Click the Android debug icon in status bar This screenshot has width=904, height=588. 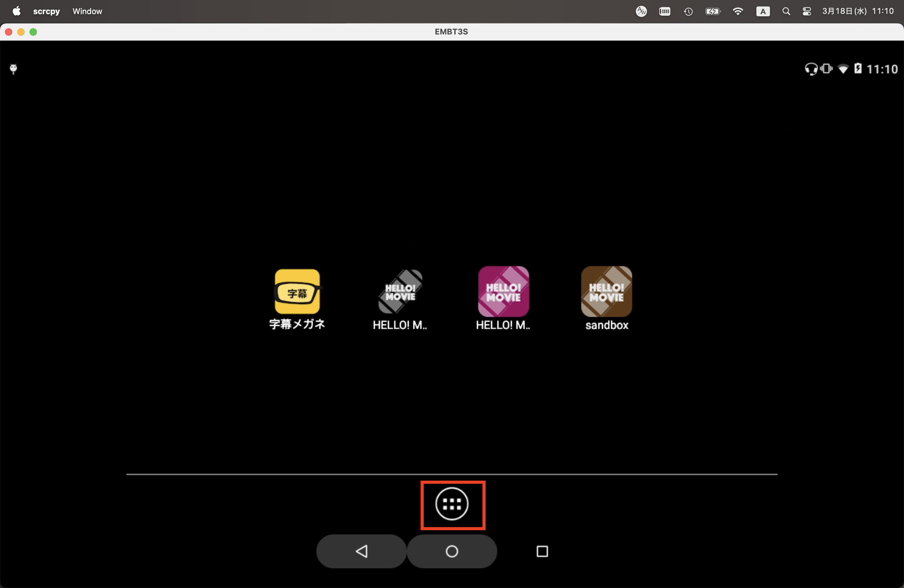pos(13,69)
